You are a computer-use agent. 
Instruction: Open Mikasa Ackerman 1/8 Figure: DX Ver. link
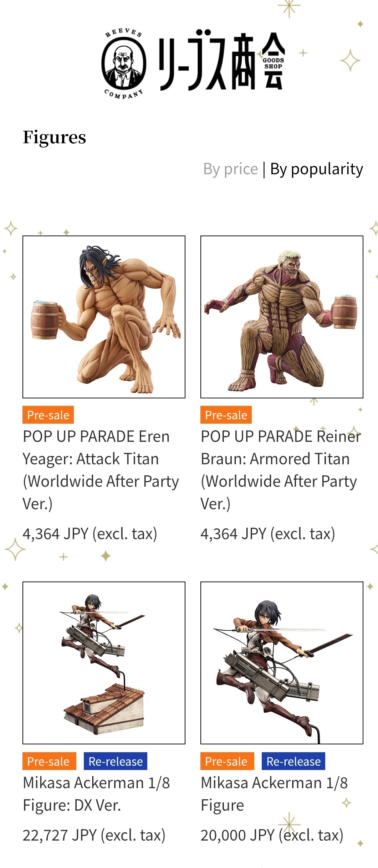pos(96,794)
